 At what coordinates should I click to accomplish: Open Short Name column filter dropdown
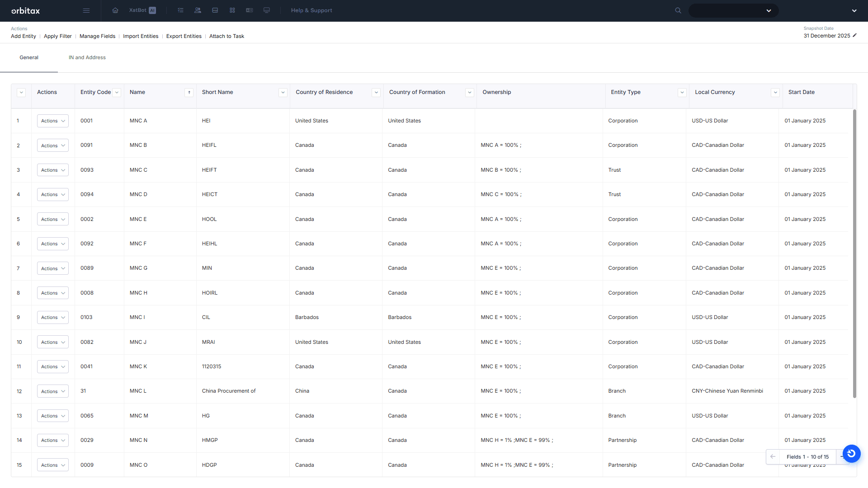click(x=283, y=93)
